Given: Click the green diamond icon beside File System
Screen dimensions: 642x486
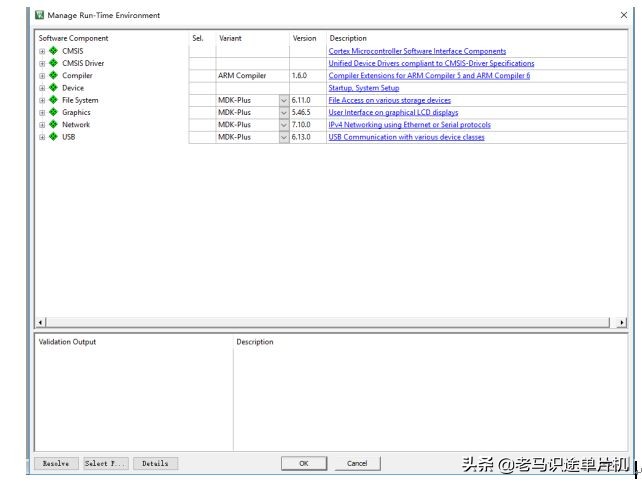Looking at the screenshot, I should pos(53,99).
